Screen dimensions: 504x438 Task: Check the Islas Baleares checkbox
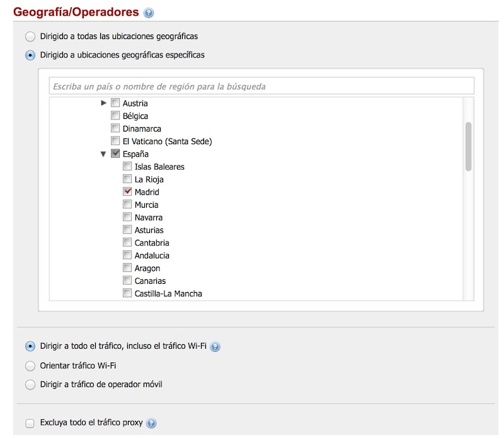127,167
